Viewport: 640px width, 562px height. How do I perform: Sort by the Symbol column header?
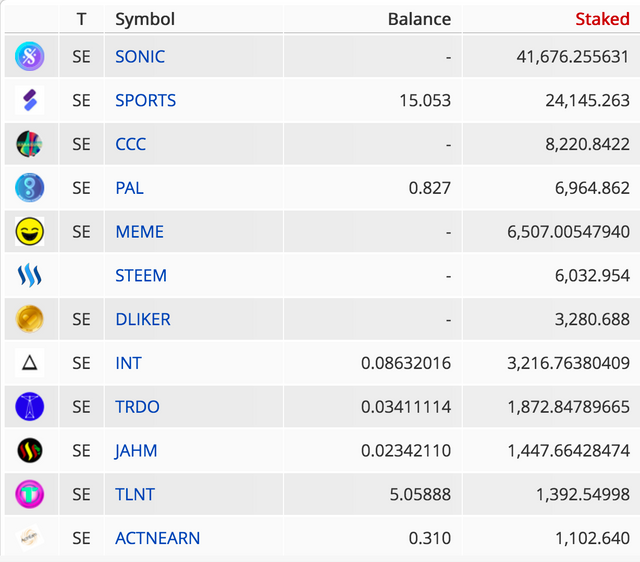(x=145, y=19)
